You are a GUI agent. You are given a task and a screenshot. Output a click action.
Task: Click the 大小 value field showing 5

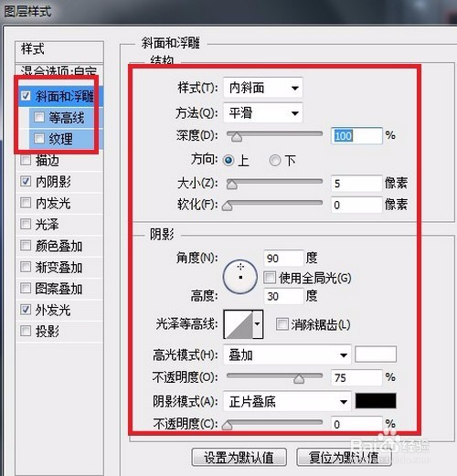point(356,184)
